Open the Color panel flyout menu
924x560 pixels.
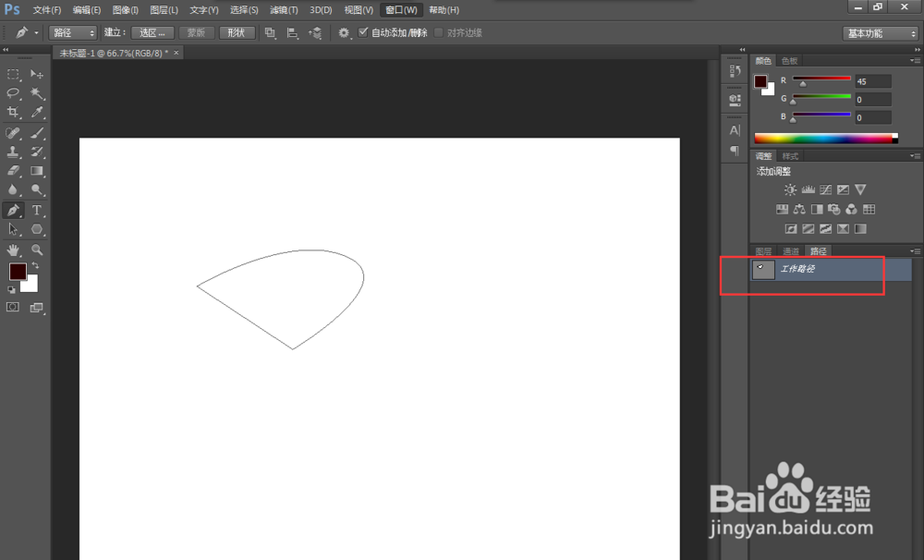915,61
